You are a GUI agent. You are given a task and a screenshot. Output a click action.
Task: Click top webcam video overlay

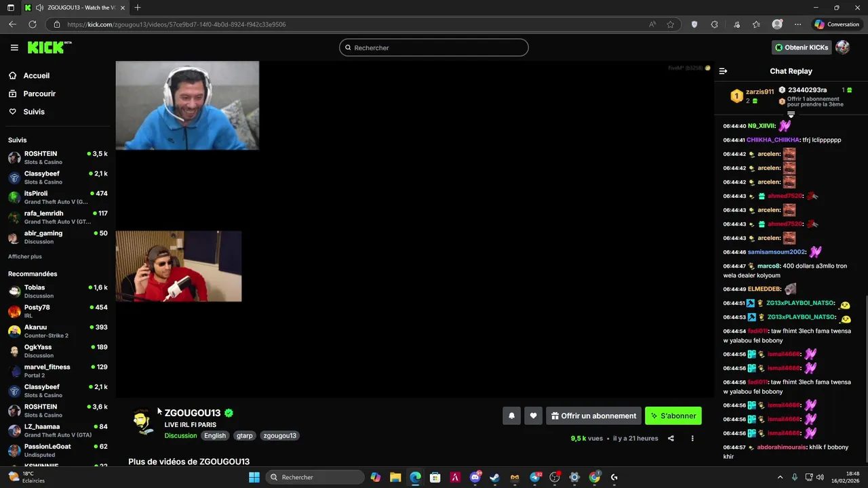click(x=187, y=105)
